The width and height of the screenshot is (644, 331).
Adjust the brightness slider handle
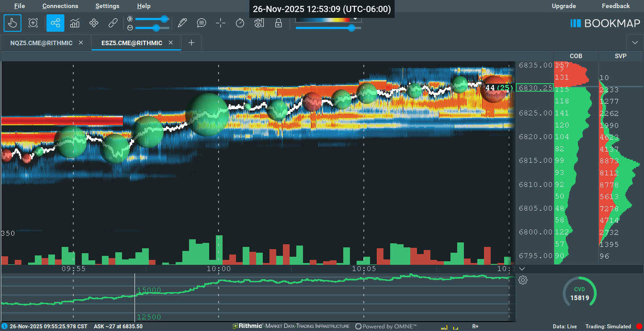point(164,19)
